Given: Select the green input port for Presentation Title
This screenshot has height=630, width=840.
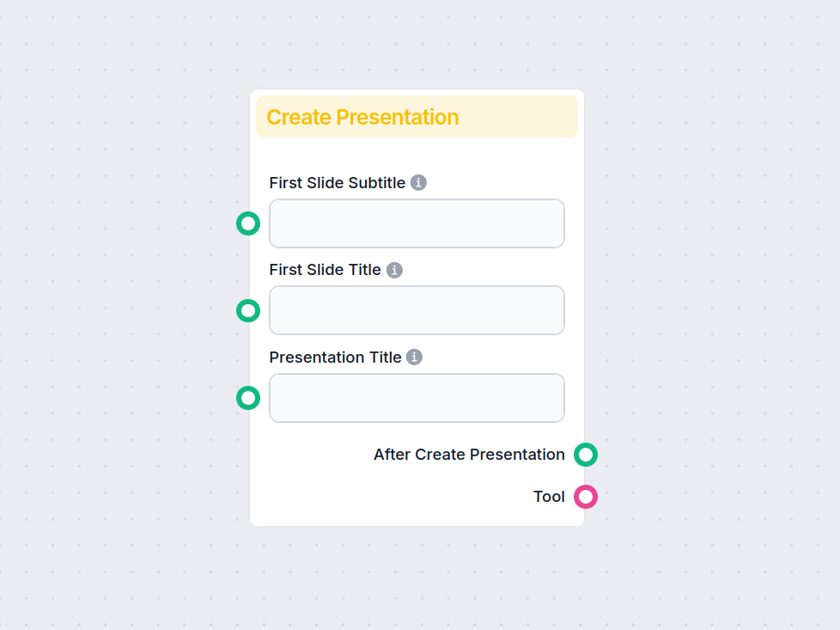Looking at the screenshot, I should tap(248, 398).
